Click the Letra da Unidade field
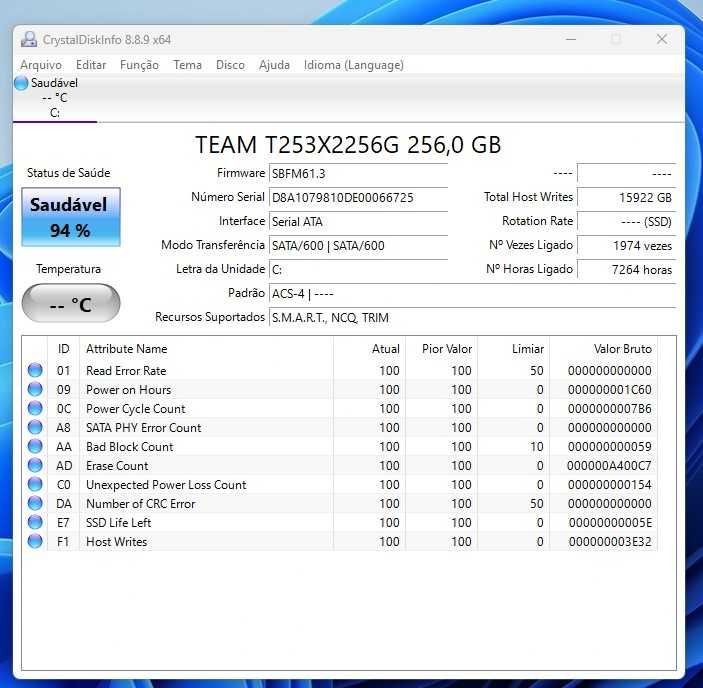Screen dimensions: 703x688 (x=358, y=270)
